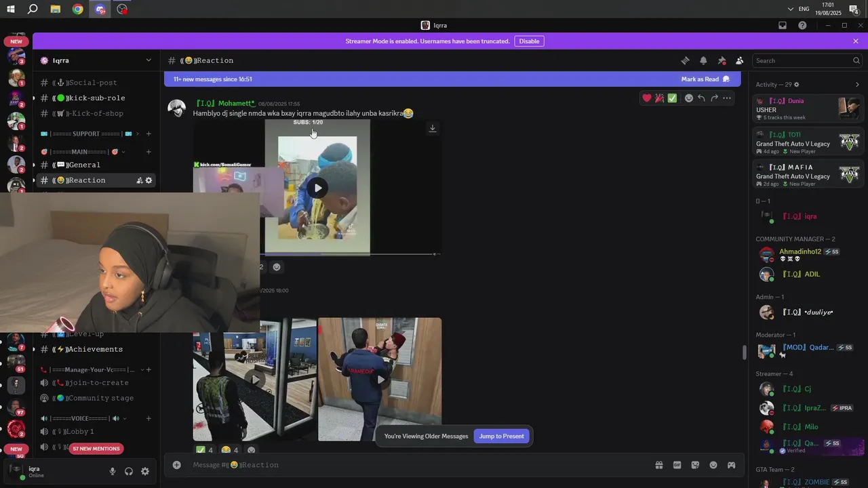Join Lobby 1 voice channel

pos(96,432)
